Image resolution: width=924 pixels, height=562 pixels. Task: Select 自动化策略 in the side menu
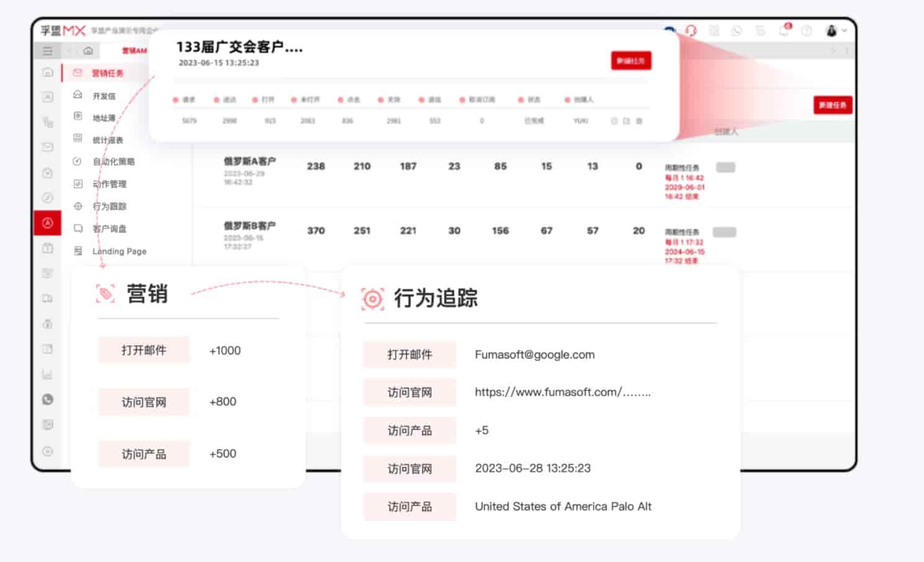coord(113,161)
